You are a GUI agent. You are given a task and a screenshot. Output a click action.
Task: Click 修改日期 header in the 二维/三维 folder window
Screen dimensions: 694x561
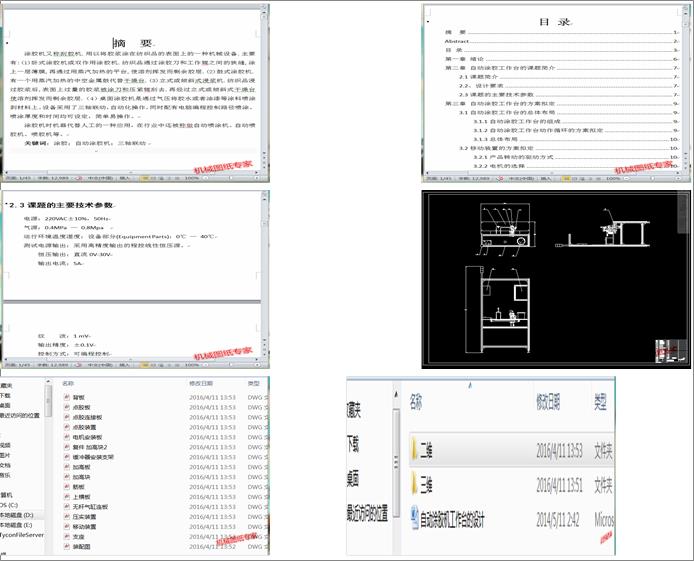(x=548, y=402)
